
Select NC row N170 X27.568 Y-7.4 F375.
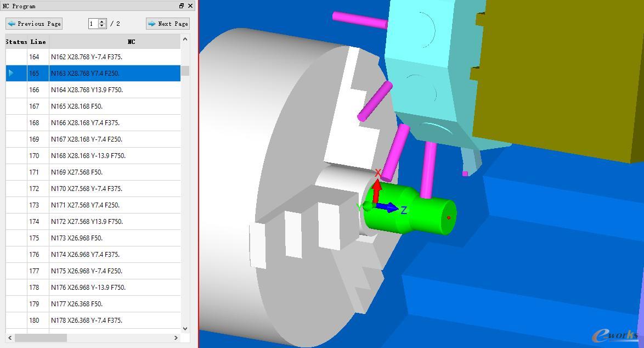click(x=93, y=188)
